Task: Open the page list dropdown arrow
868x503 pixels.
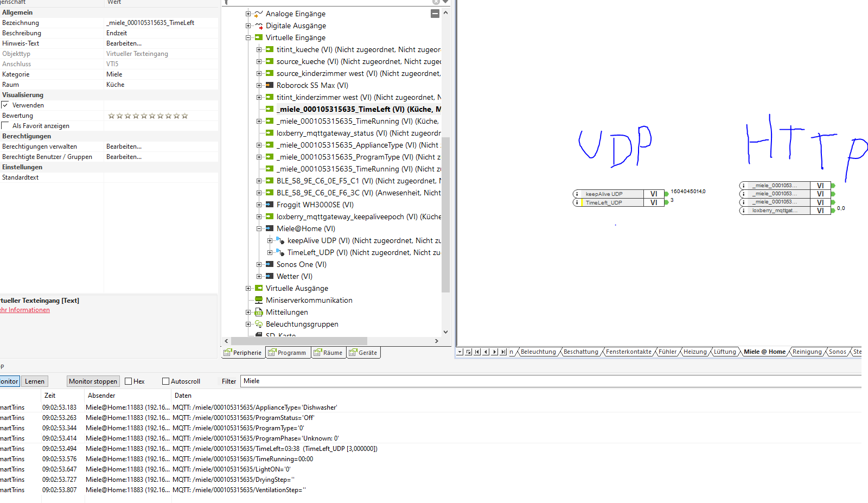Action: click(x=460, y=352)
